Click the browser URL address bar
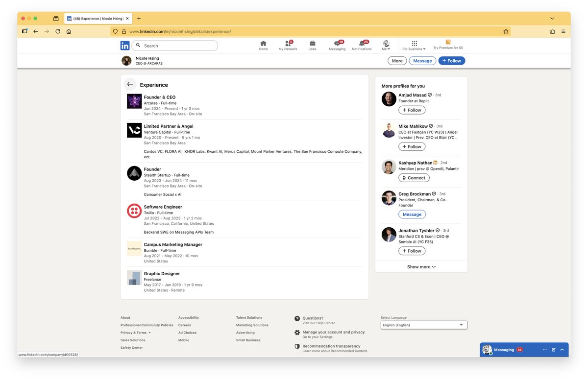588x380 pixels. point(311,31)
